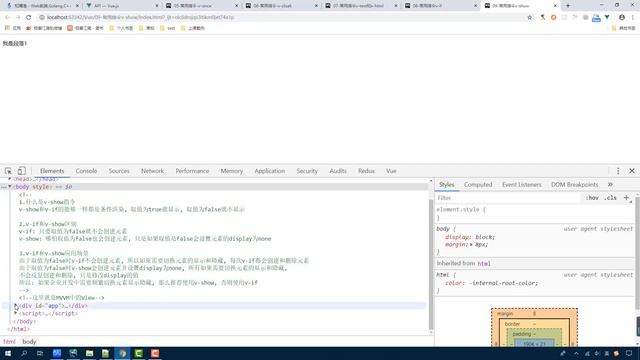Select the body breadcrumb

click(29, 342)
